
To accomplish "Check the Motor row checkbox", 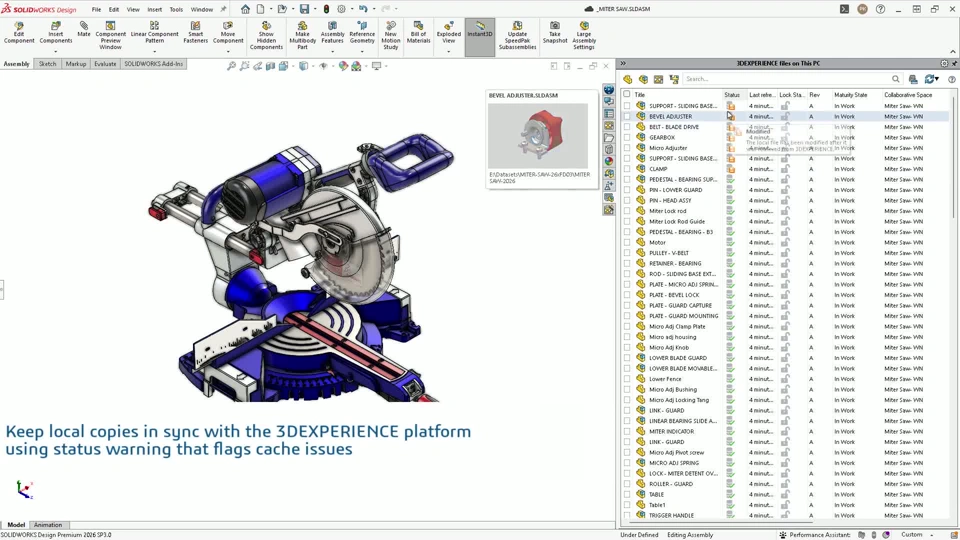I will tap(626, 242).
